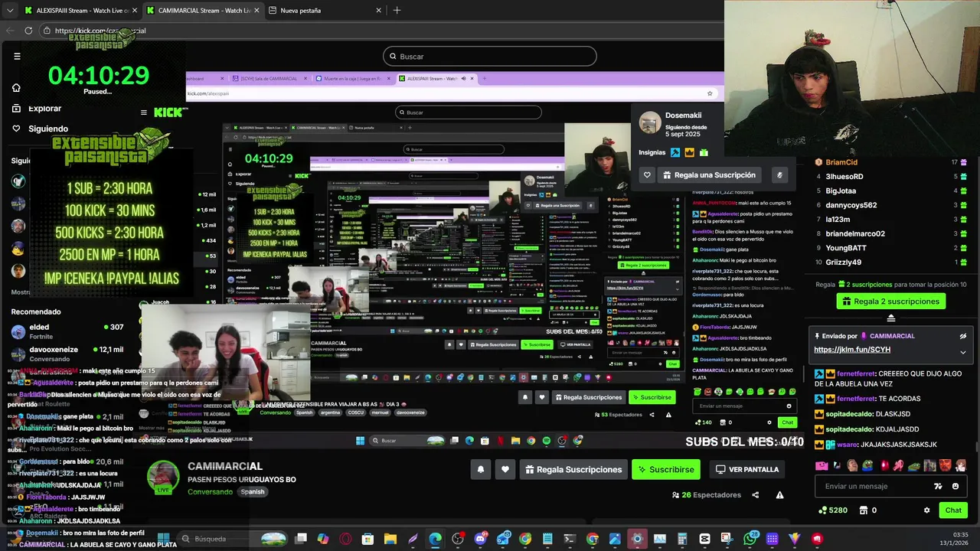Open the Conversando category link

(211, 492)
